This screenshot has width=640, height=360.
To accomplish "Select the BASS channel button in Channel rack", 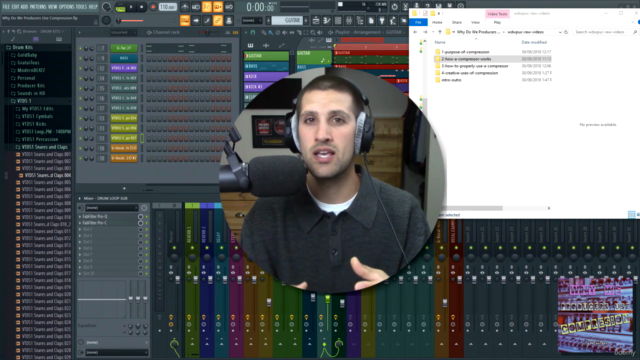I will click(124, 58).
